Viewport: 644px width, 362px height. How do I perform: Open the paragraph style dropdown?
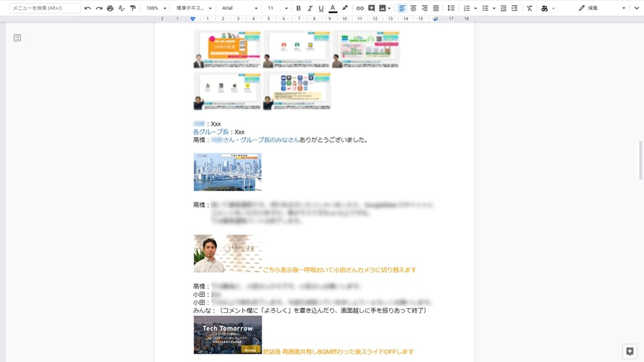tap(194, 8)
